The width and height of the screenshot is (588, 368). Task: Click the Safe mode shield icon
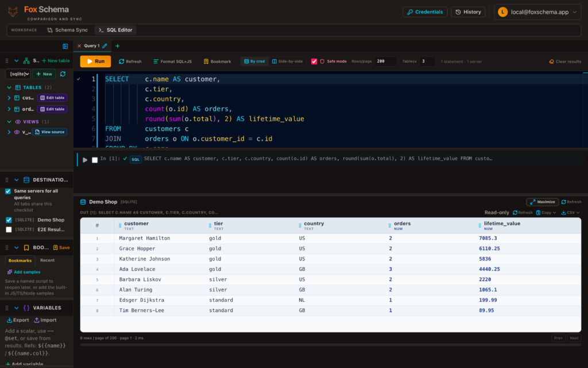pyautogui.click(x=322, y=61)
